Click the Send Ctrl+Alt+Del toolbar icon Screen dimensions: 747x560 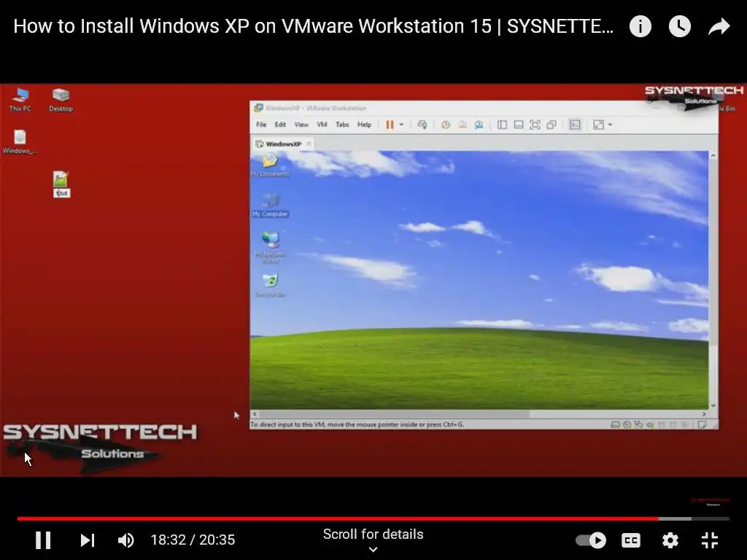coord(422,125)
